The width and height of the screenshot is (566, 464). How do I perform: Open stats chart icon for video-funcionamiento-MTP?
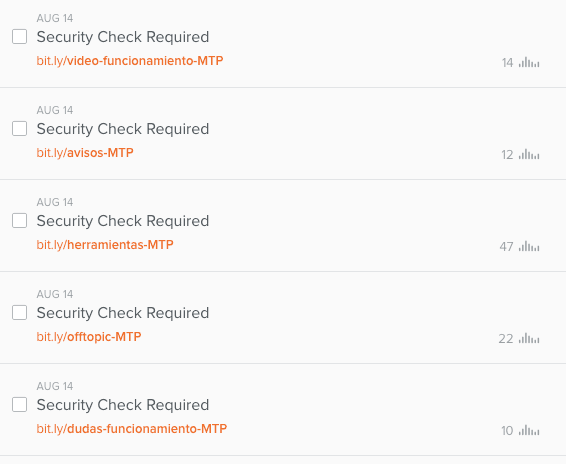tap(529, 62)
